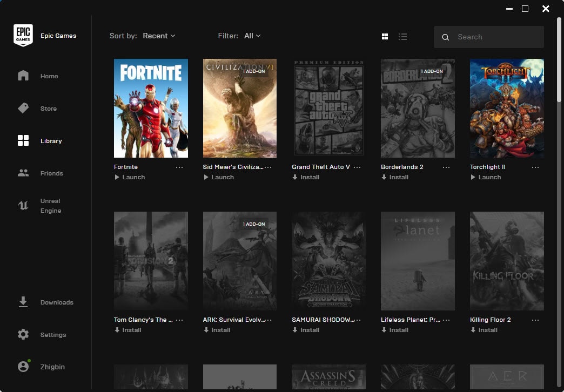Select the Killing Floor cover art
Viewport: 564px width, 392px height.
[x=507, y=261]
